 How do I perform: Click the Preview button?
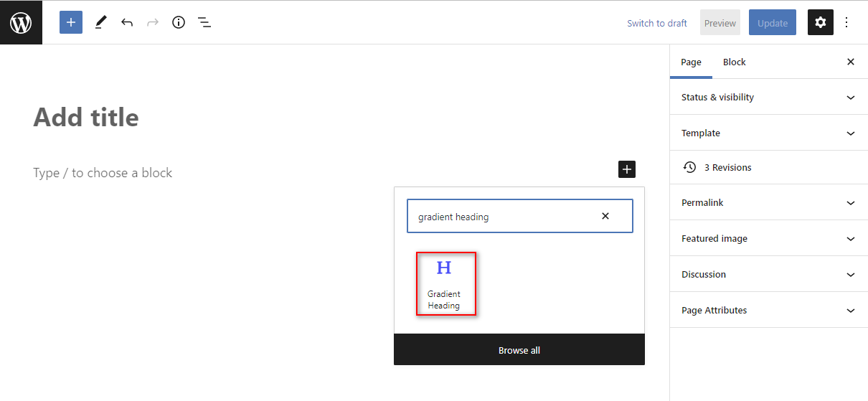point(720,23)
